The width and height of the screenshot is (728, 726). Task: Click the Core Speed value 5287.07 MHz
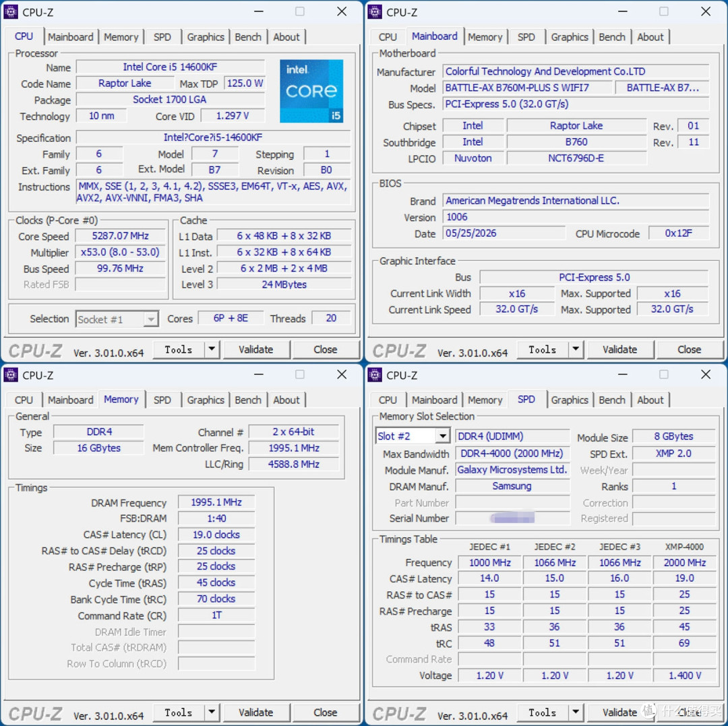pos(120,236)
